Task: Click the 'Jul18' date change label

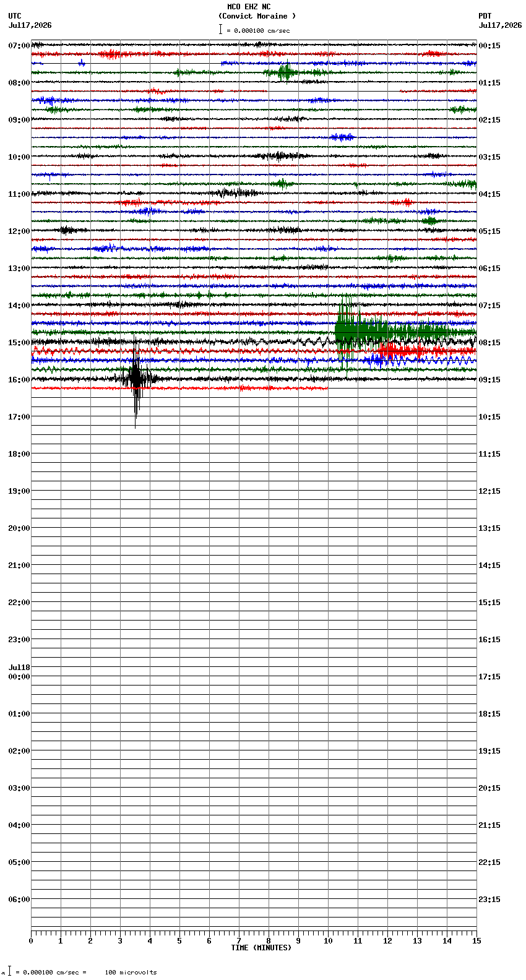Action: 19,668
